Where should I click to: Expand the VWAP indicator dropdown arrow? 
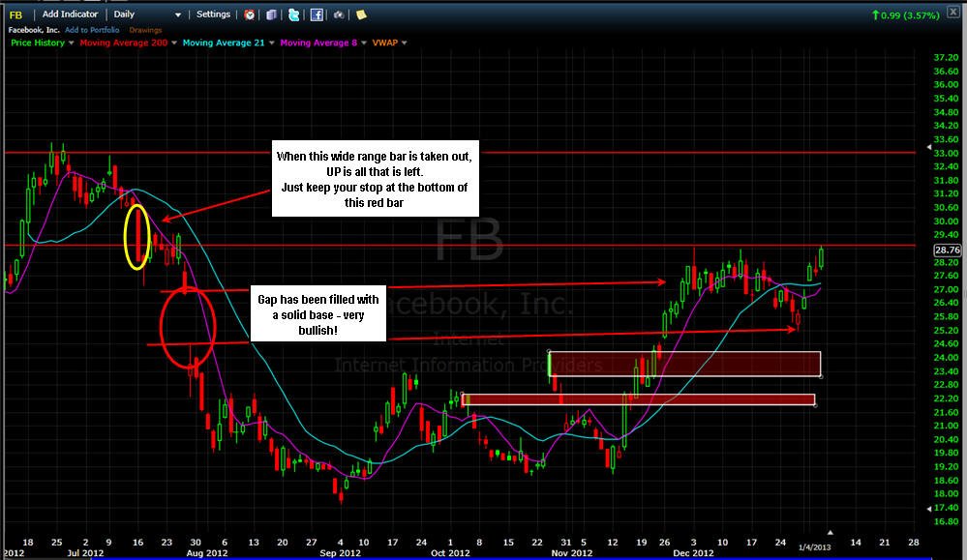pos(404,44)
